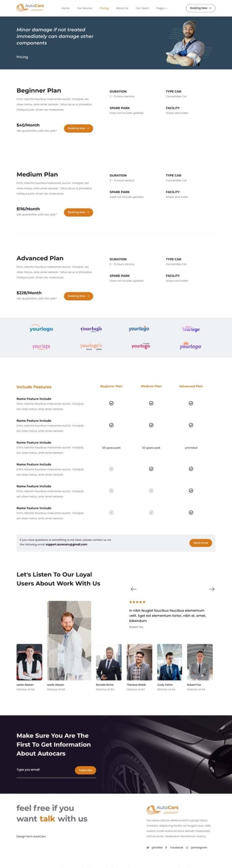Click Advanced Plan checkmark in last feature row
Viewport: 232px width, 868px height.
pyautogui.click(x=191, y=512)
